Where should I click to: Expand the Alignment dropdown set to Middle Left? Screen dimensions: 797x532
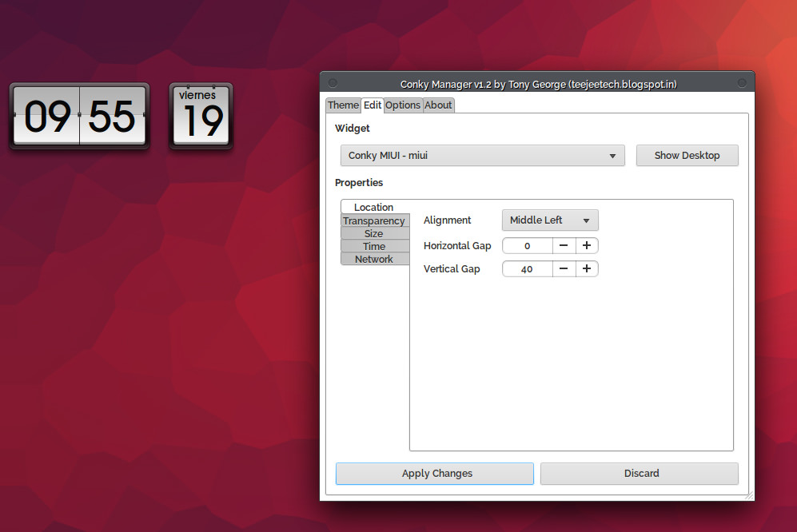[550, 220]
